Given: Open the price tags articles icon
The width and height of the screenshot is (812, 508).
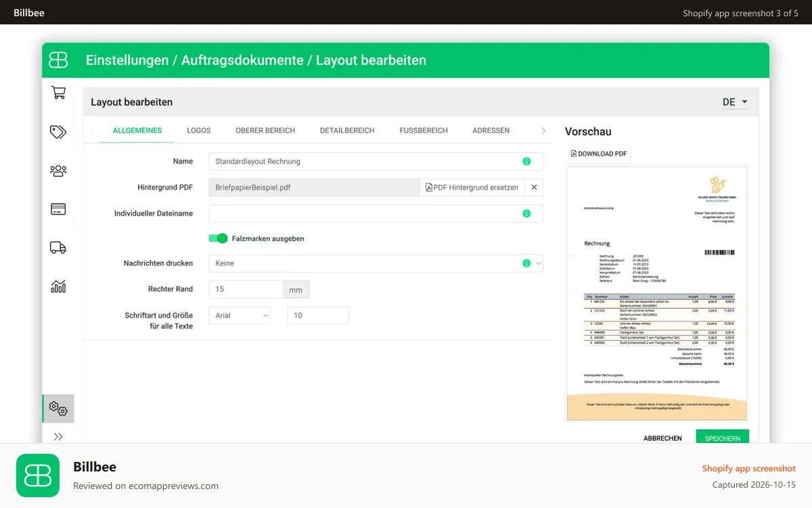Looking at the screenshot, I should point(58,132).
